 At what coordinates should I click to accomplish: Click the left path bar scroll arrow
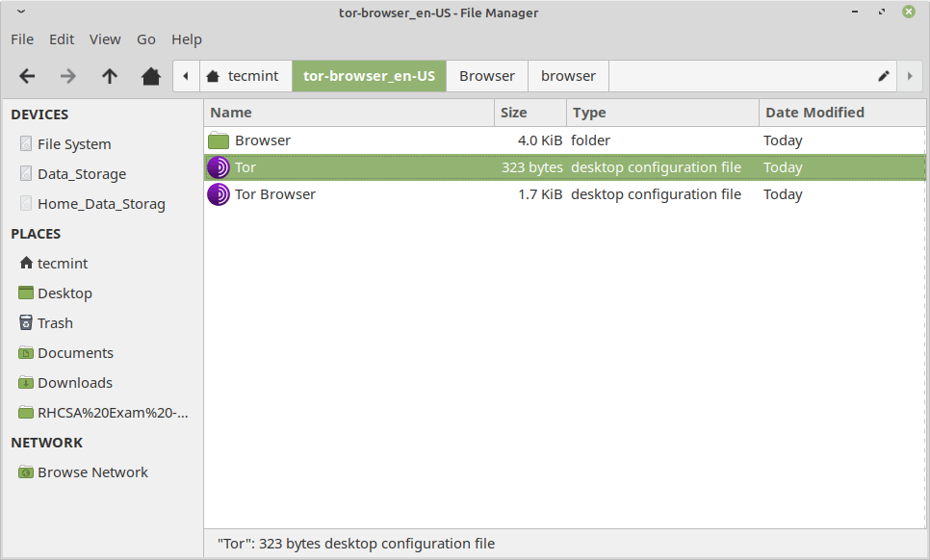[x=186, y=76]
